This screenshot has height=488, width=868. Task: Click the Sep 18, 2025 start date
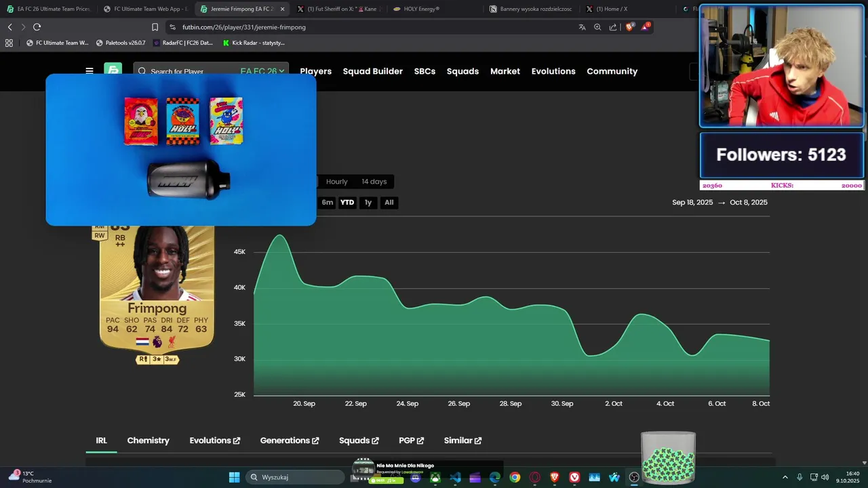click(x=692, y=203)
